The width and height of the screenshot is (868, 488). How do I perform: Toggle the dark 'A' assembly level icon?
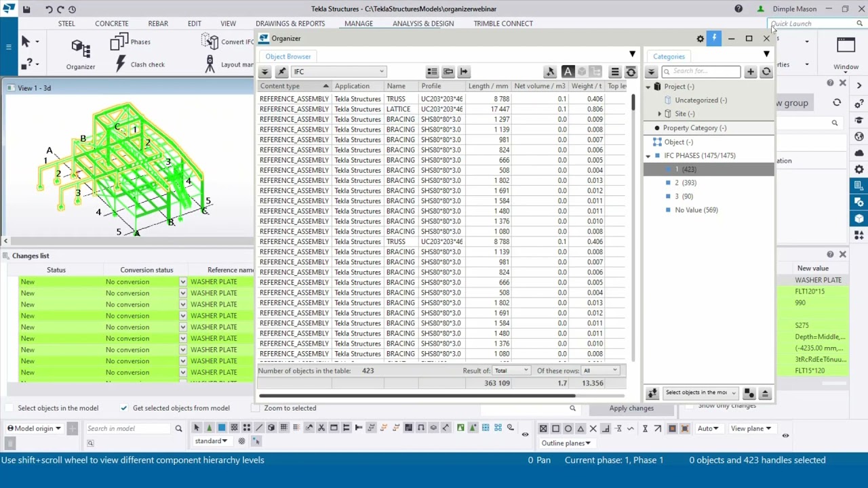coord(568,72)
